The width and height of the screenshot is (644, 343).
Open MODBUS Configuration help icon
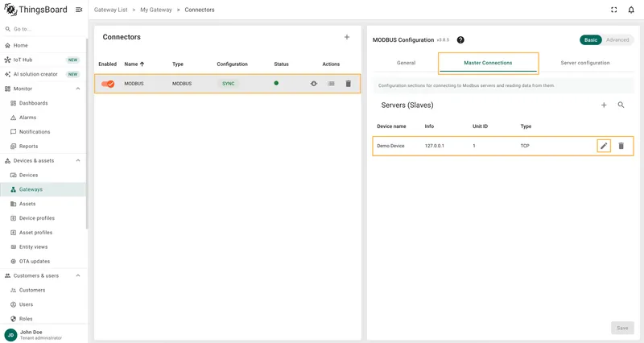460,39
